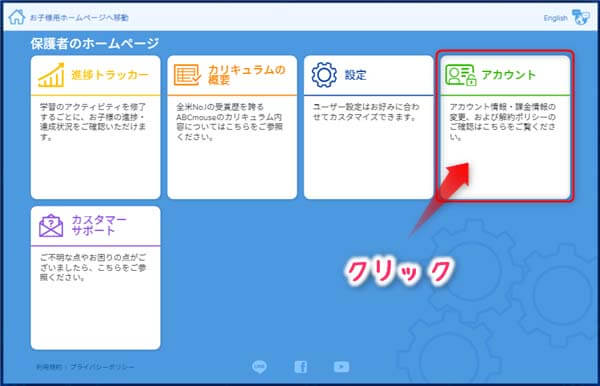Open the プライバシーポリシー footer link
The image size is (600, 386).
[x=103, y=367]
